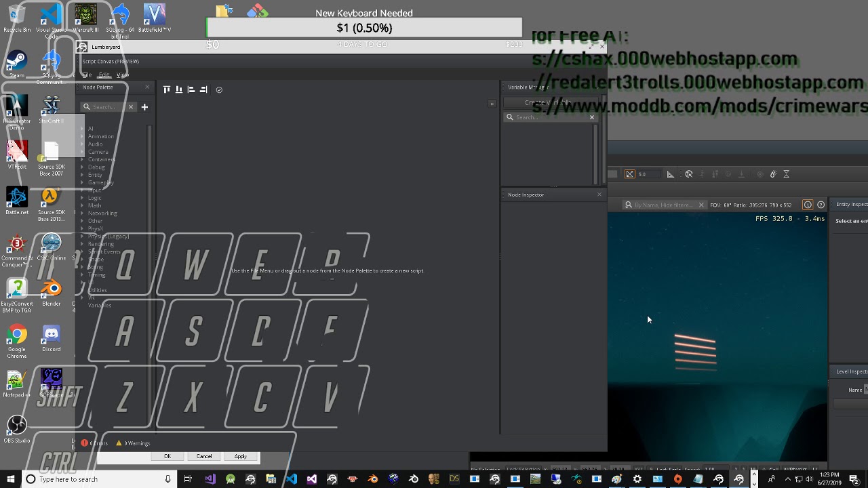Close the Node Inspector panel
Screen dimensions: 868x488
pyautogui.click(x=599, y=195)
